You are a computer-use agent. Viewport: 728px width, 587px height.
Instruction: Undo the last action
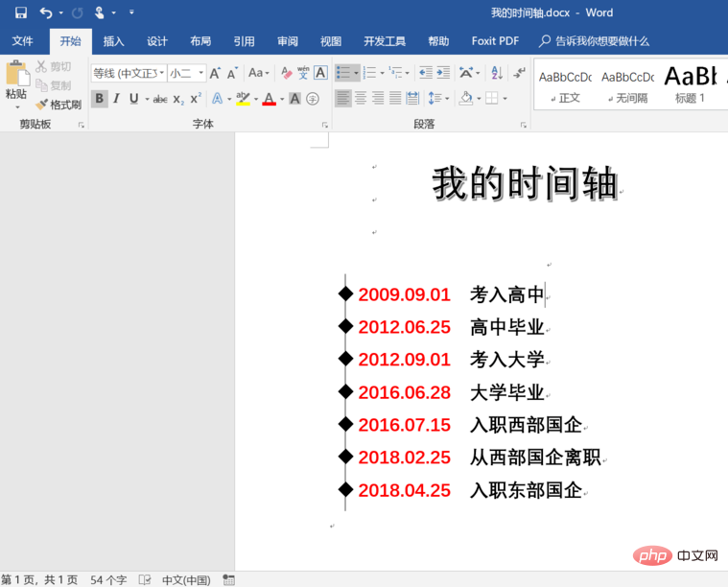point(45,12)
